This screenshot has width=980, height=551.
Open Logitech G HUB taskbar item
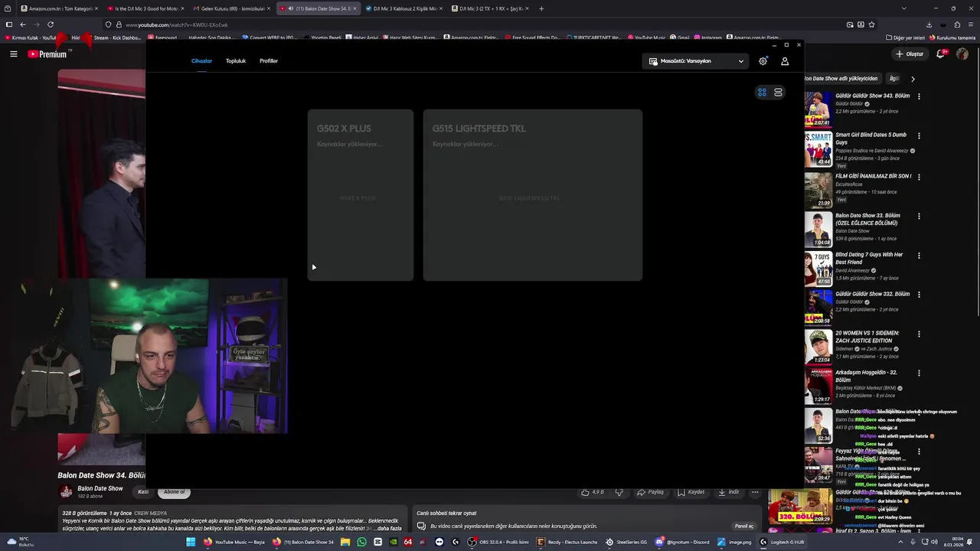click(x=782, y=542)
